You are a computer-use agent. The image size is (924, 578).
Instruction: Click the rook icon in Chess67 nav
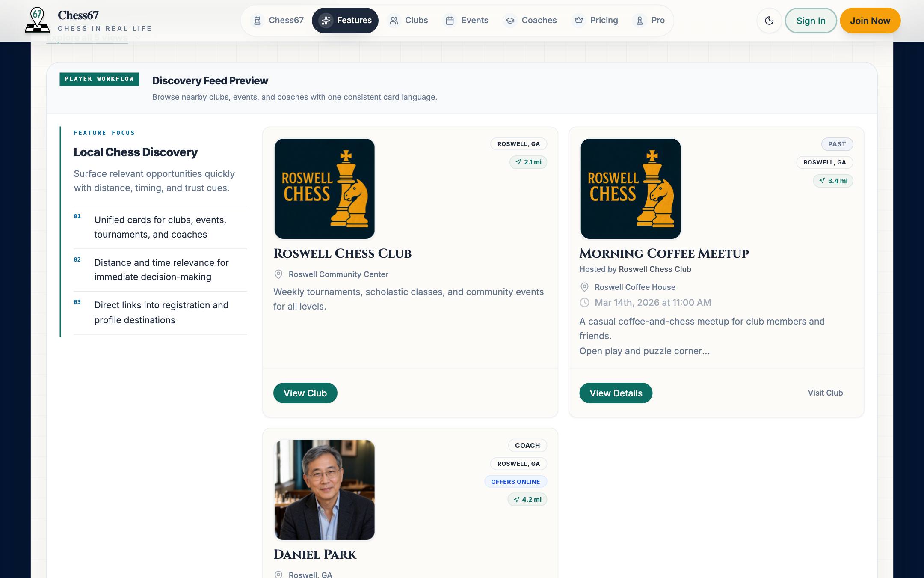click(x=257, y=21)
